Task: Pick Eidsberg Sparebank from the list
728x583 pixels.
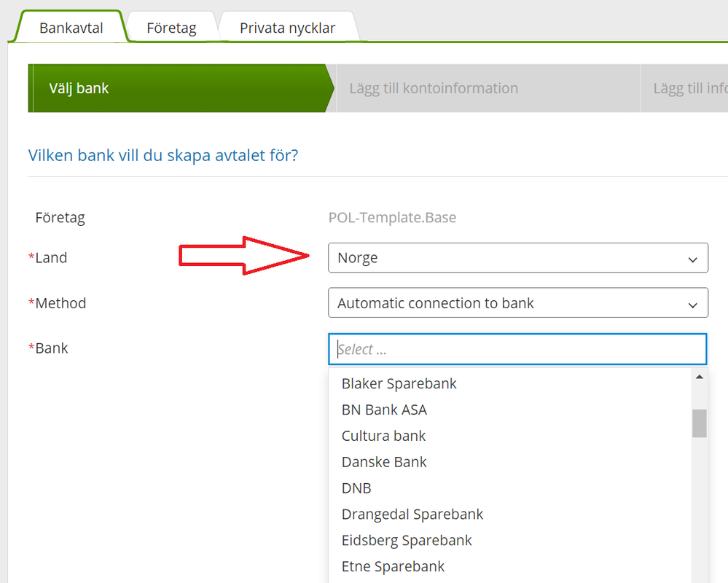Action: pos(407,541)
